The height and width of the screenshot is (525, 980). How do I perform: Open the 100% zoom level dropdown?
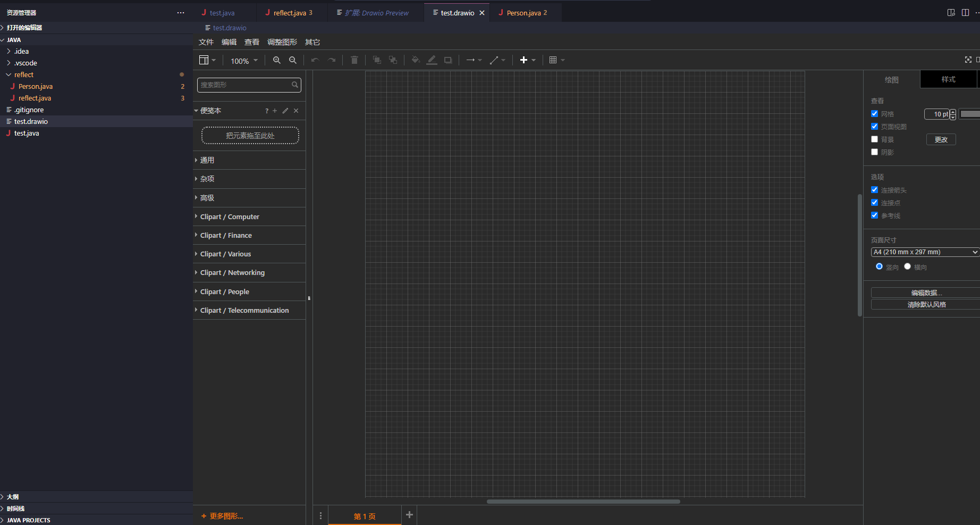click(x=244, y=61)
